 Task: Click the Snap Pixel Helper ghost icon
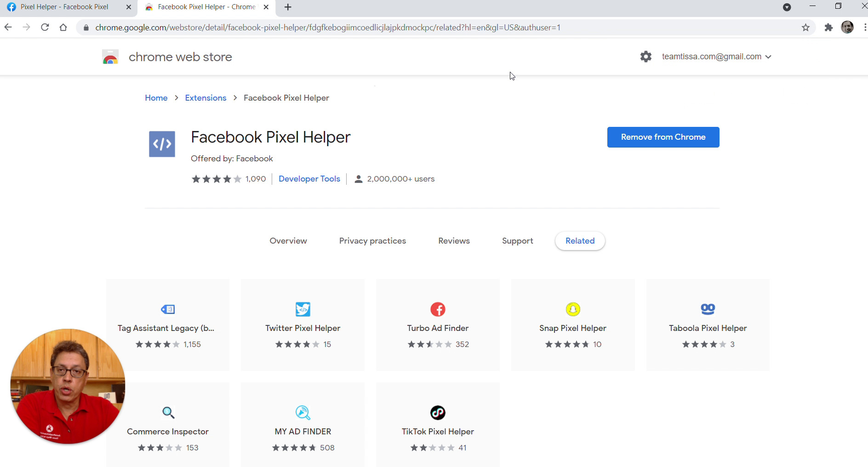(573, 309)
